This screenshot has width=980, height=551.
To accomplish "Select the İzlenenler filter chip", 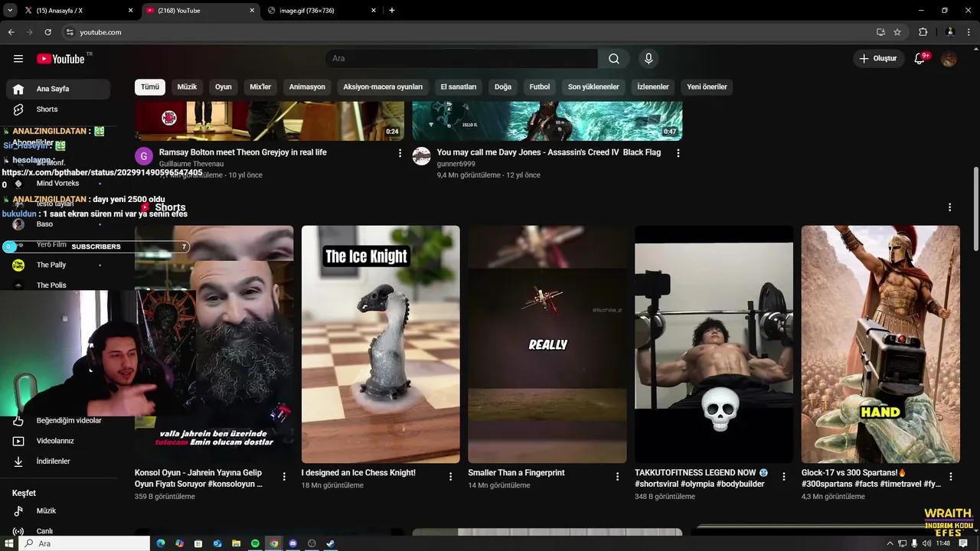I will click(653, 87).
